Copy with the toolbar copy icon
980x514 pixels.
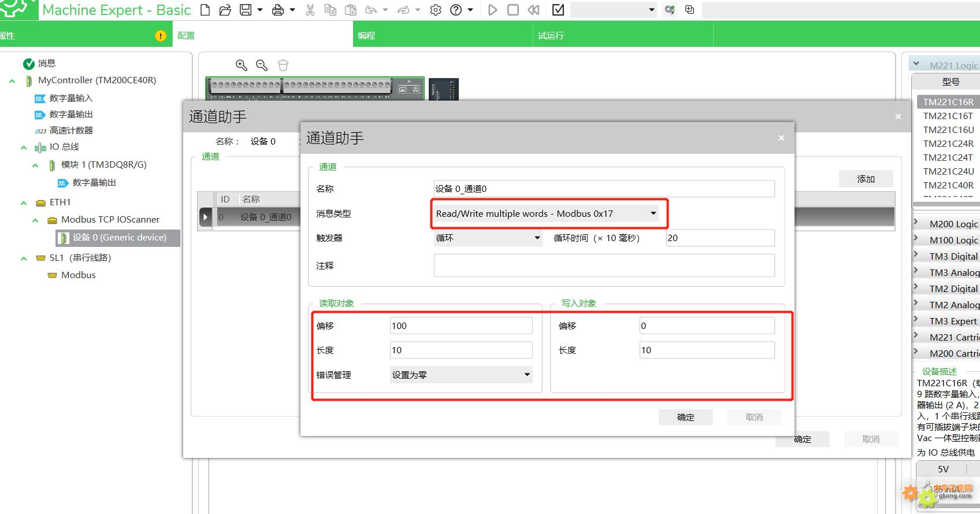[331, 10]
